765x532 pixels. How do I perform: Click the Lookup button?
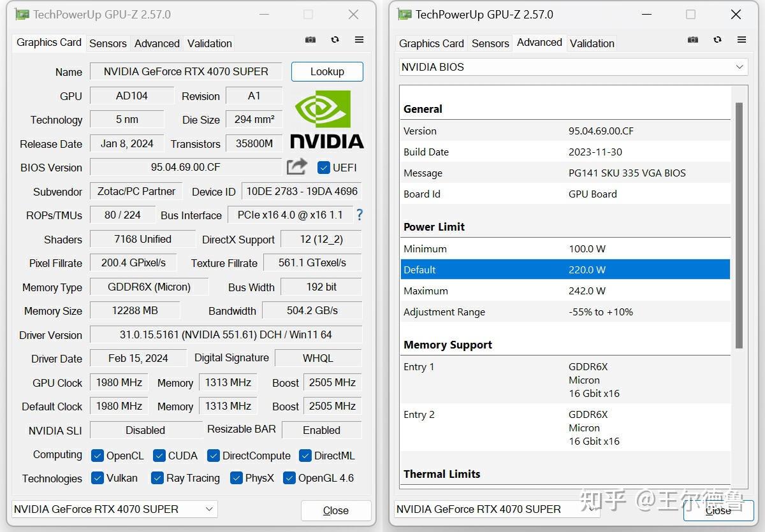tap(327, 71)
